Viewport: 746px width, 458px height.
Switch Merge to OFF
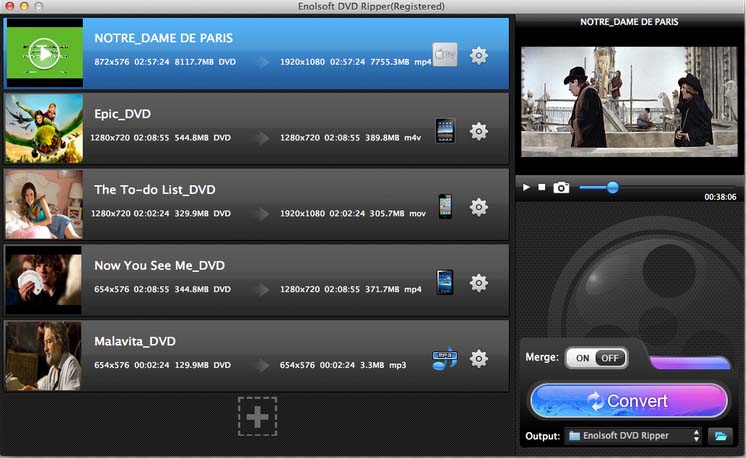[610, 358]
